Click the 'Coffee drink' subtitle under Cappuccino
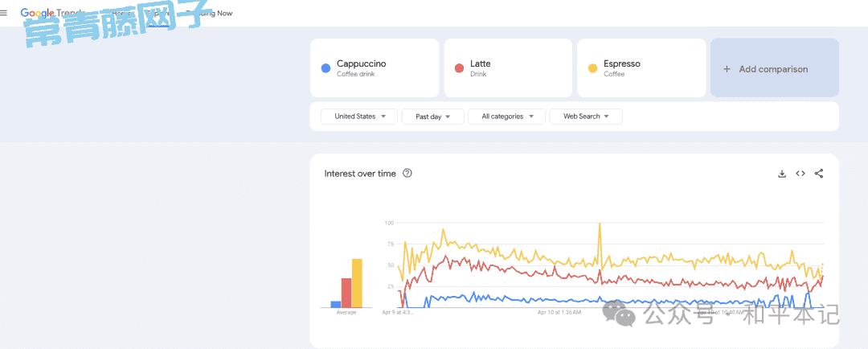 pyautogui.click(x=355, y=74)
